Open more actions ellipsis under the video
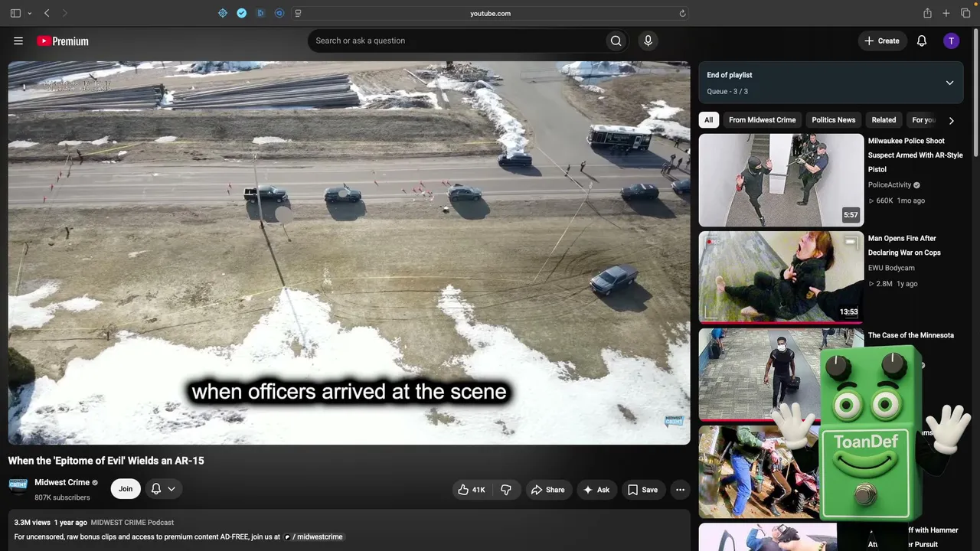This screenshot has width=980, height=551. click(x=680, y=490)
